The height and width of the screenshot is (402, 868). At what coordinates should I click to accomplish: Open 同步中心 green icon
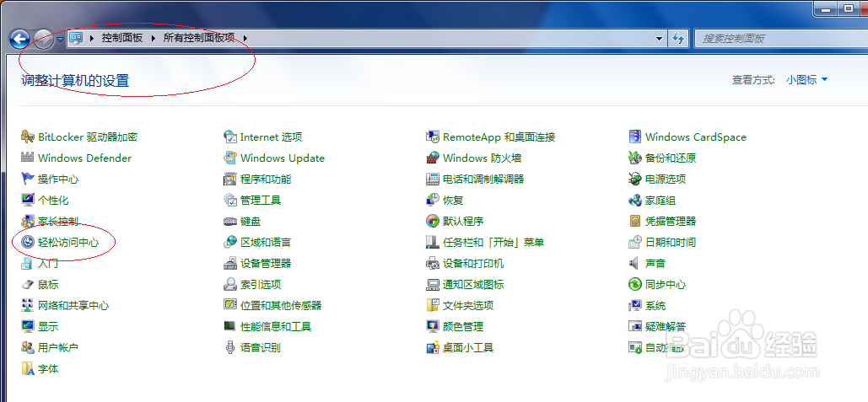pos(635,284)
